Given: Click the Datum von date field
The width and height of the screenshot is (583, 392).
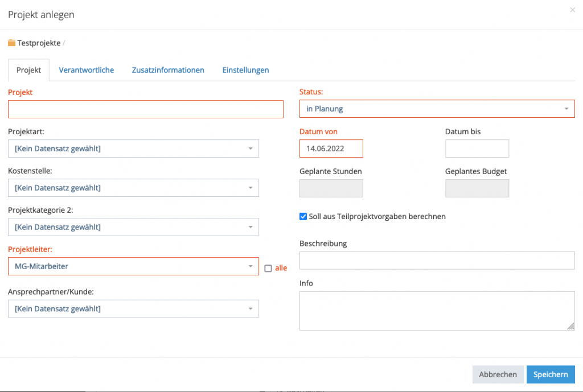Looking at the screenshot, I should pyautogui.click(x=331, y=148).
